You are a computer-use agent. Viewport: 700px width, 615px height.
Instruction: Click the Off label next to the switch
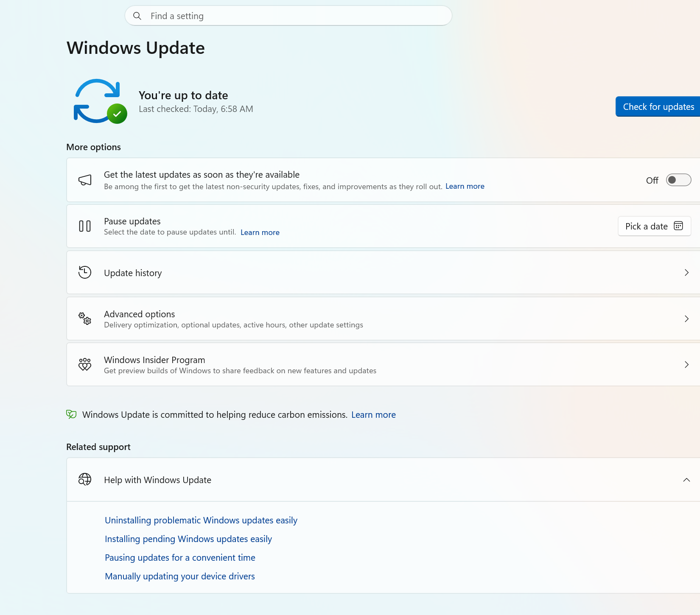click(652, 181)
